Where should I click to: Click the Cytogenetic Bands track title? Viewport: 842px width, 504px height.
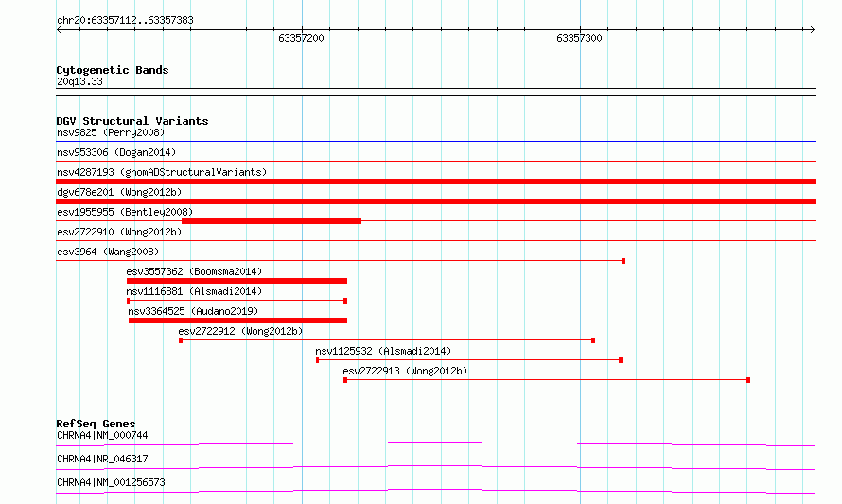113,70
